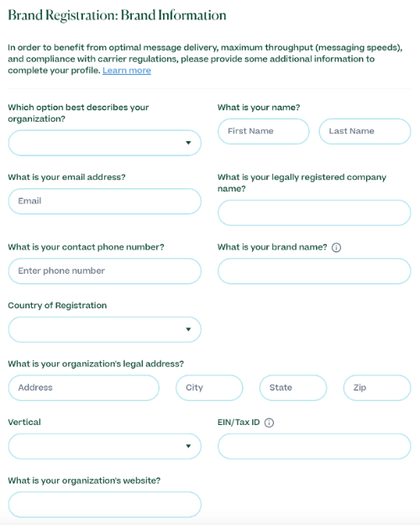Open the organization type dropdown
Screen dimensions: 420x525
coord(104,143)
